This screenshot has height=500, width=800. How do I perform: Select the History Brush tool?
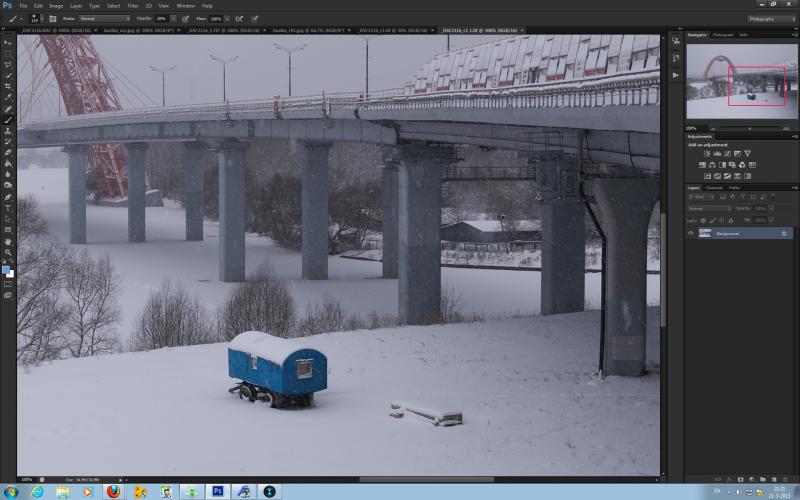(x=8, y=142)
